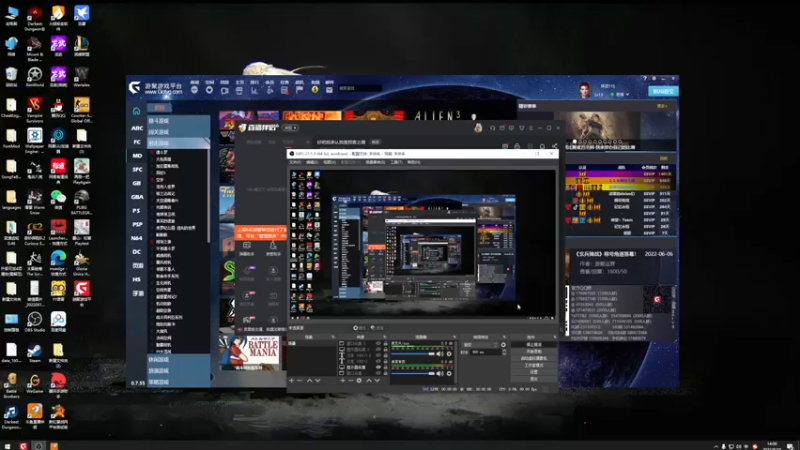
Task: Move selected source down in OBS Sources
Action: [377, 381]
